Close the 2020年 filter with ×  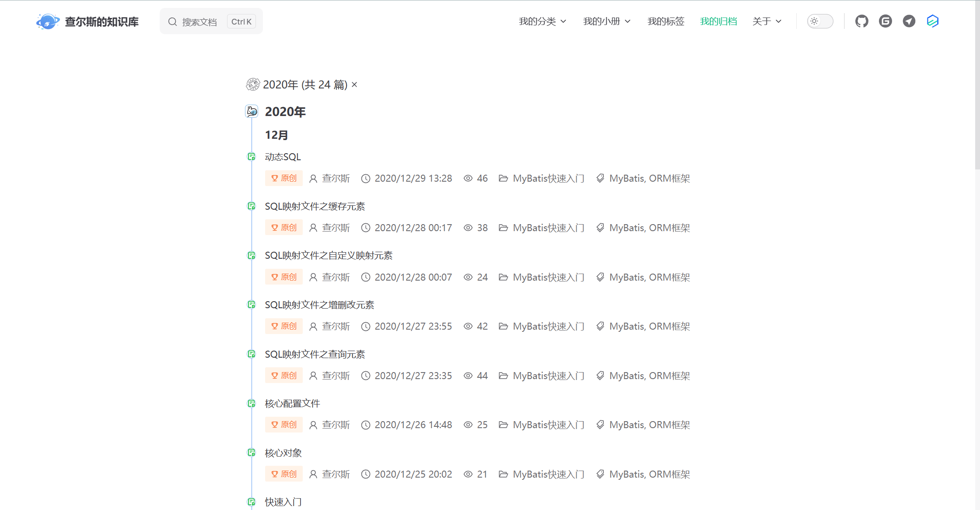pos(354,84)
